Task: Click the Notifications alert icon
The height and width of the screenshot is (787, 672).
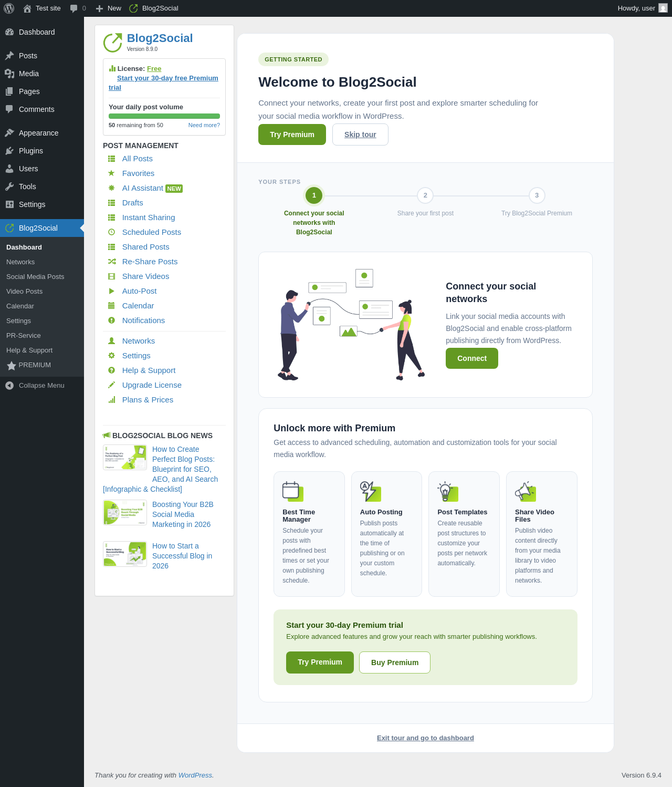Action: (111, 320)
